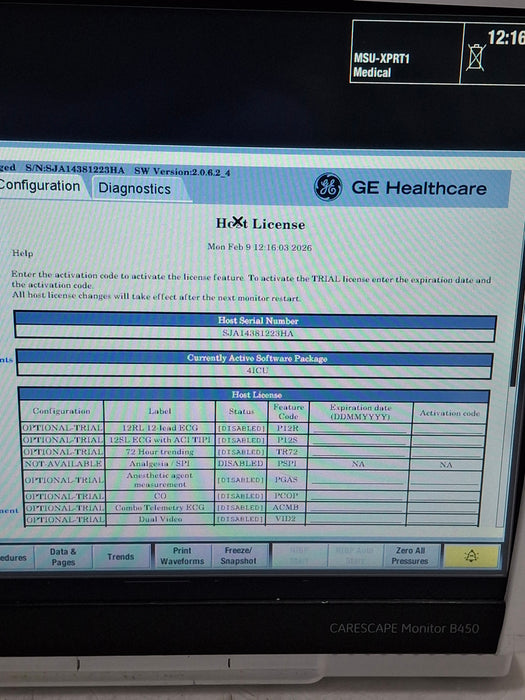The width and height of the screenshot is (525, 700).
Task: Select the 'Dual Video' label
Action: pos(160,519)
